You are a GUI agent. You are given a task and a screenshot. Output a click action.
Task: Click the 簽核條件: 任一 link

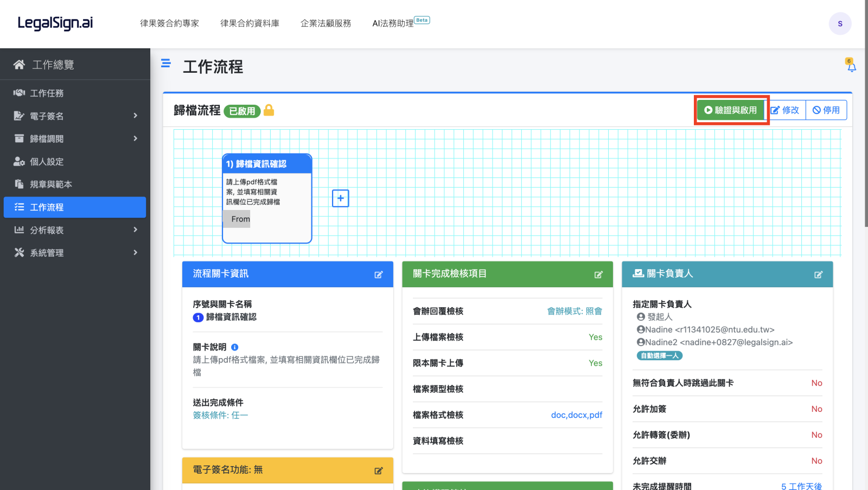pyautogui.click(x=220, y=415)
